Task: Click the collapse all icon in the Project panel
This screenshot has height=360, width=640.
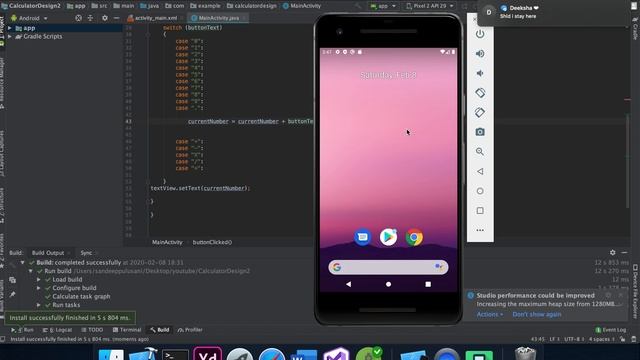Action: tap(90, 18)
